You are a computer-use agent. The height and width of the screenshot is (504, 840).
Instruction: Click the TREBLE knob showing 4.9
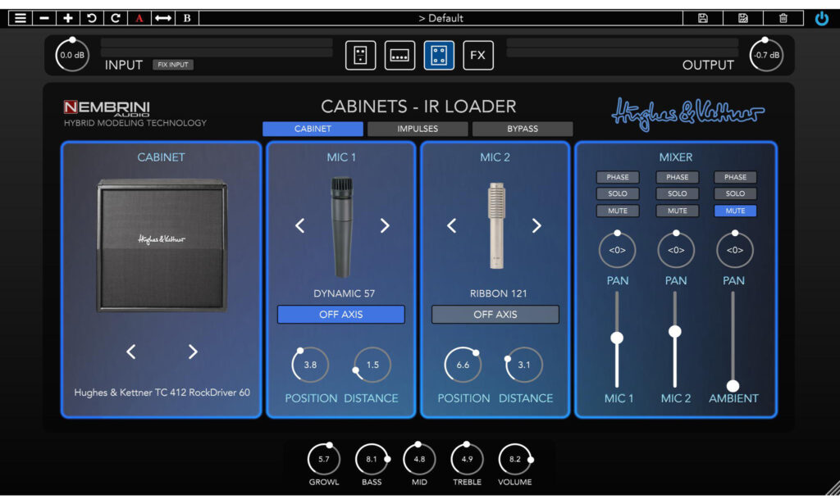click(467, 459)
